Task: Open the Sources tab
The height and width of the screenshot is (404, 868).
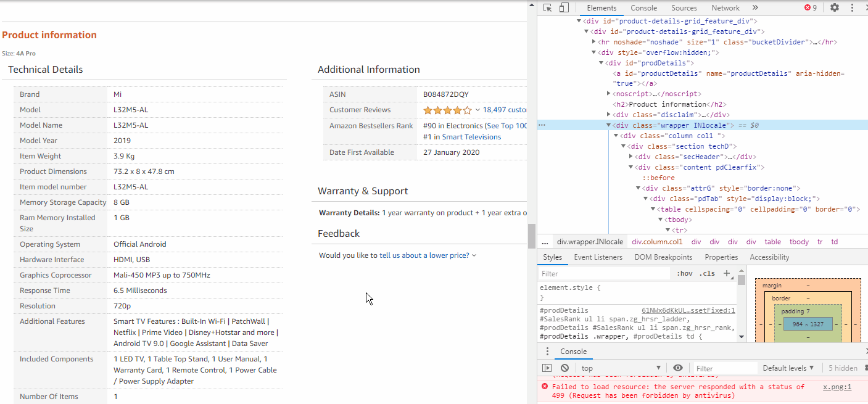Action: [684, 8]
